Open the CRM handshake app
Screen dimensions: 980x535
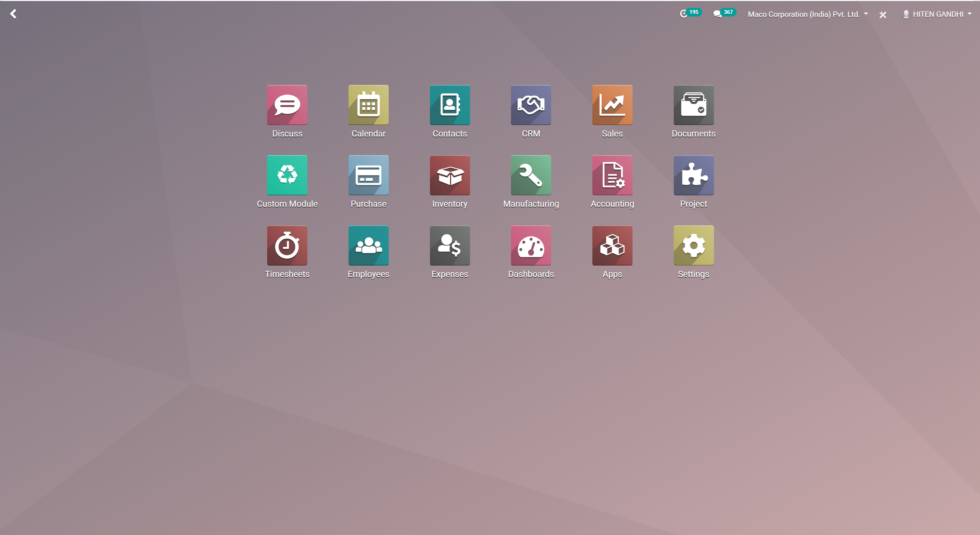tap(531, 105)
